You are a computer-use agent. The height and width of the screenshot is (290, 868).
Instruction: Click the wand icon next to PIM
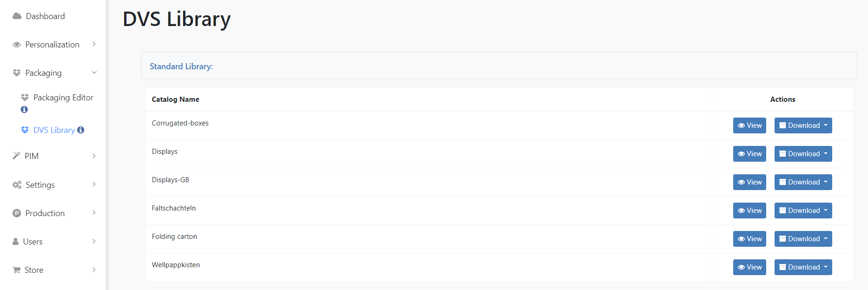coord(16,156)
